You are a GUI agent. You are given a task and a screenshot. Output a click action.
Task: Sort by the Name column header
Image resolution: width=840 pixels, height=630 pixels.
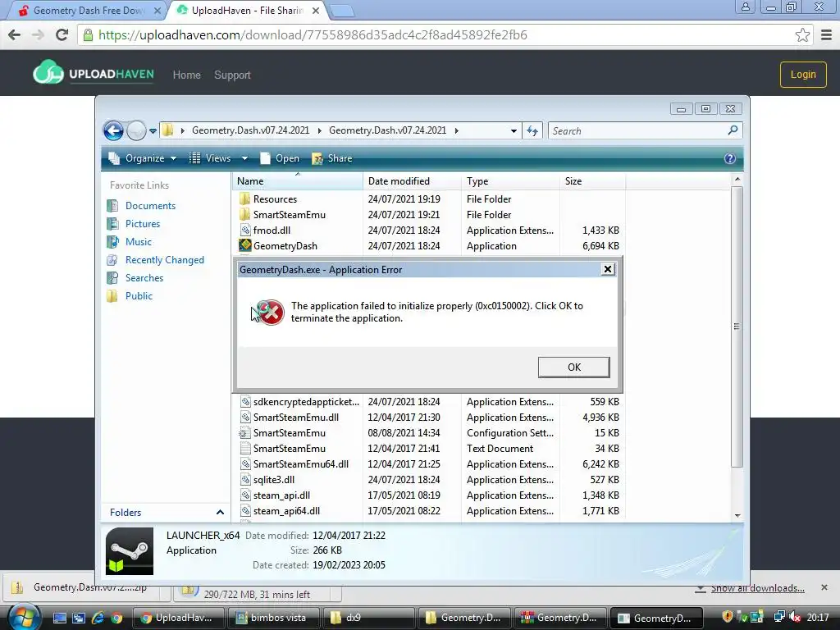(x=298, y=181)
